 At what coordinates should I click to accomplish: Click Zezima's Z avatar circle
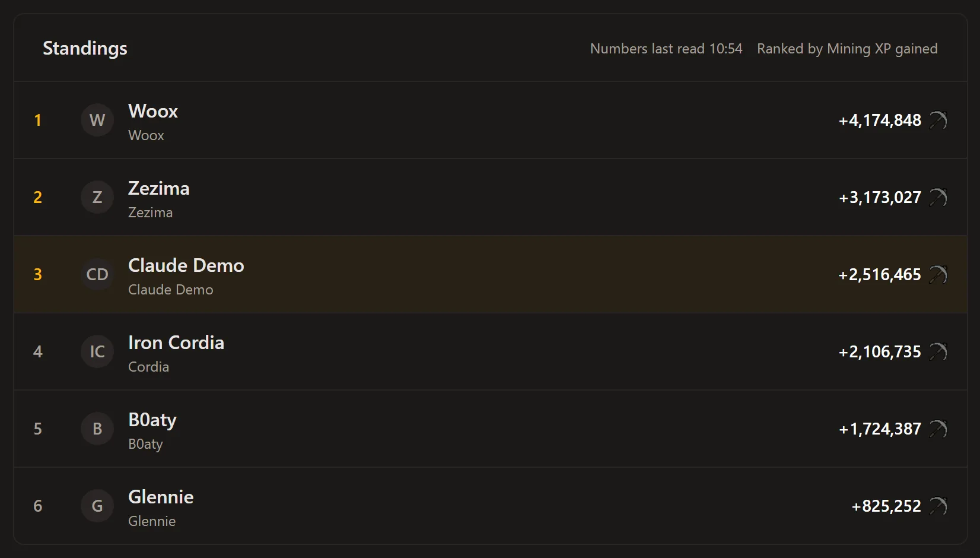point(97,197)
